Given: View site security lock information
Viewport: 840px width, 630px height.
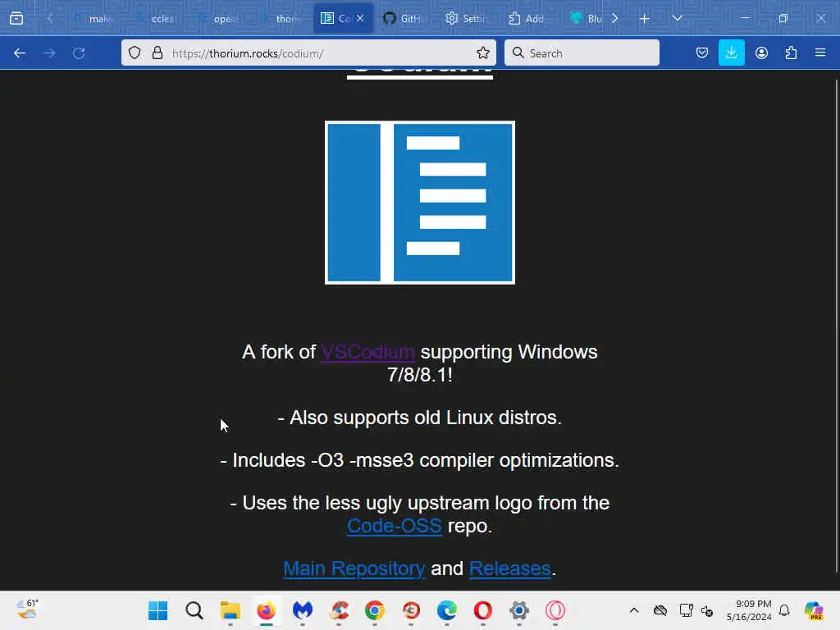Looking at the screenshot, I should pos(157,53).
